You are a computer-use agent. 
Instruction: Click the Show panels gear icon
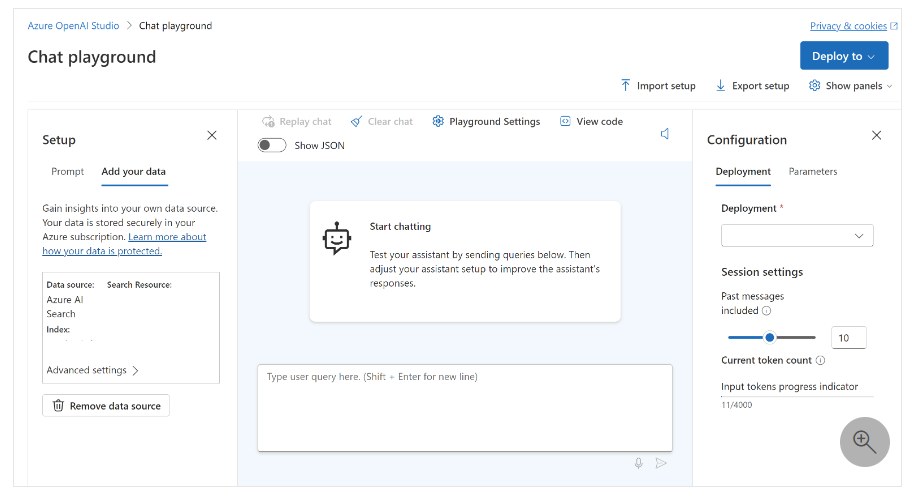(x=814, y=85)
